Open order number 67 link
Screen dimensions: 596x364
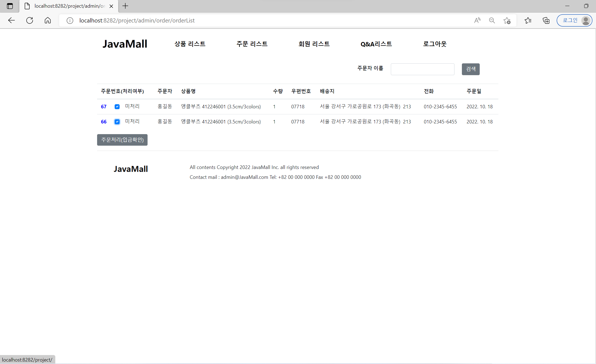click(x=104, y=107)
